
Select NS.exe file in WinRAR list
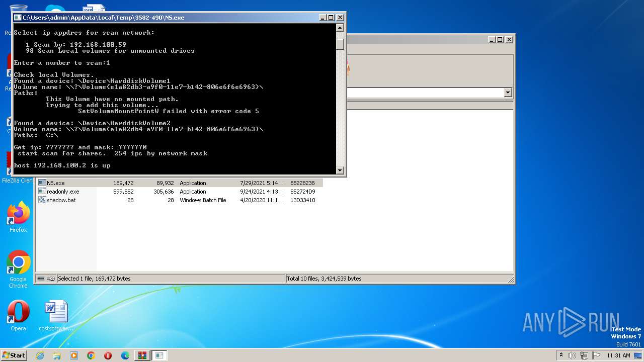(180, 183)
